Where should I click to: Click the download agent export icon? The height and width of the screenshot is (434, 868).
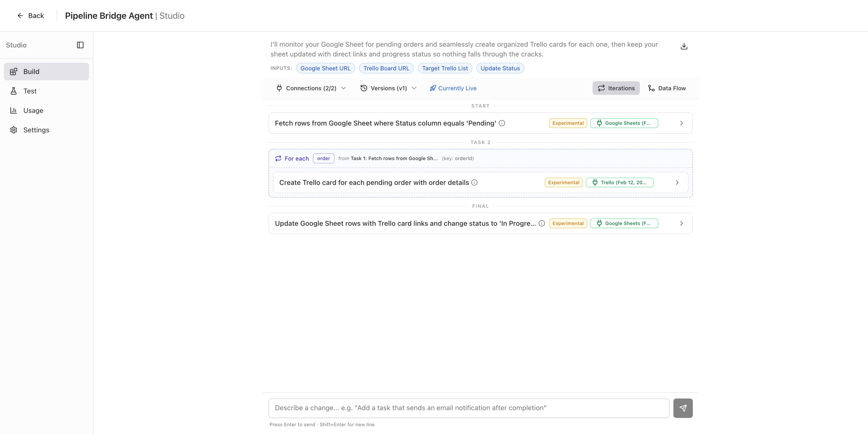tap(684, 46)
